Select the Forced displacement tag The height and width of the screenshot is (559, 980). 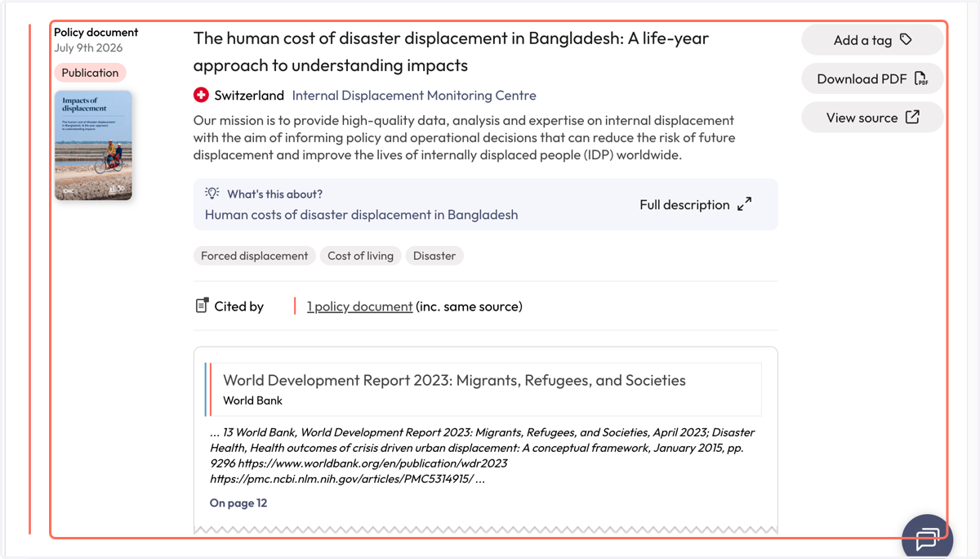tap(254, 256)
